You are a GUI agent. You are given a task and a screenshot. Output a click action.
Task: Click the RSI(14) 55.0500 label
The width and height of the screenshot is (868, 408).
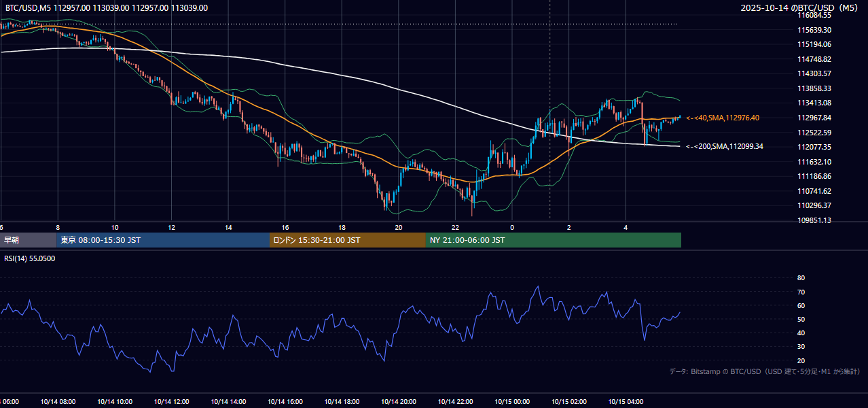click(x=30, y=258)
